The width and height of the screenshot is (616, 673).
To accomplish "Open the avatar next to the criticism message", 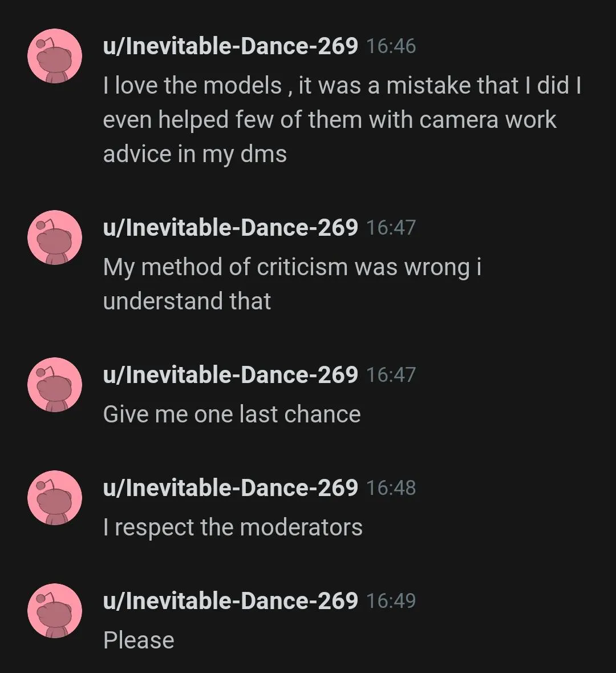I will click(55, 237).
